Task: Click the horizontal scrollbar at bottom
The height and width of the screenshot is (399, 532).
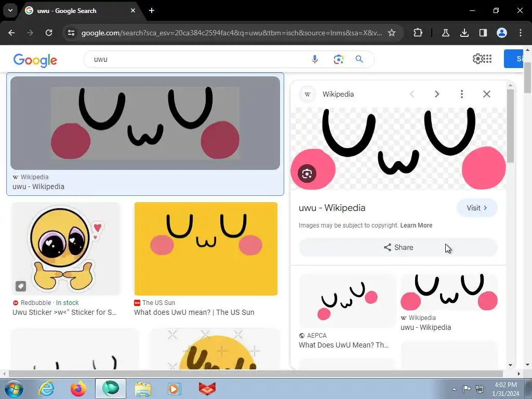Action: tap(256, 374)
